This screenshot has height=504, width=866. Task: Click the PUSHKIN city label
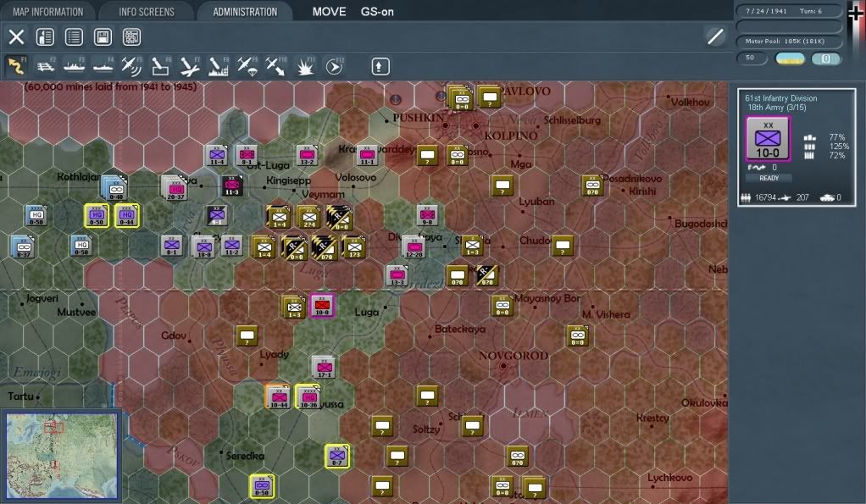(418, 117)
